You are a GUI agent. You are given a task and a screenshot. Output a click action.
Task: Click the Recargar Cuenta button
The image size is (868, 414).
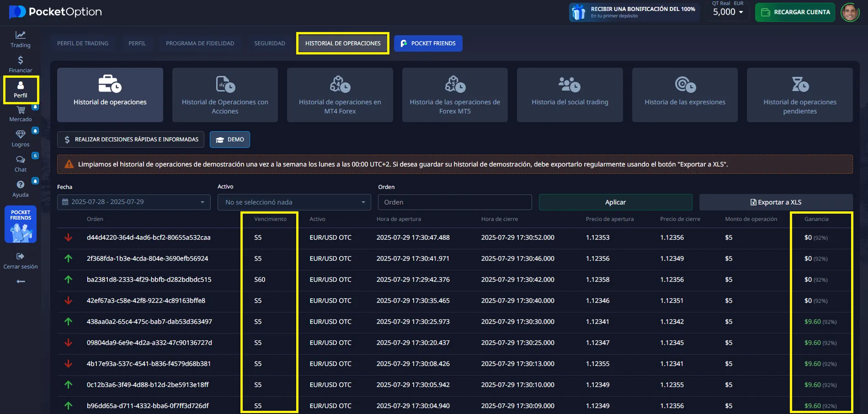pos(795,12)
